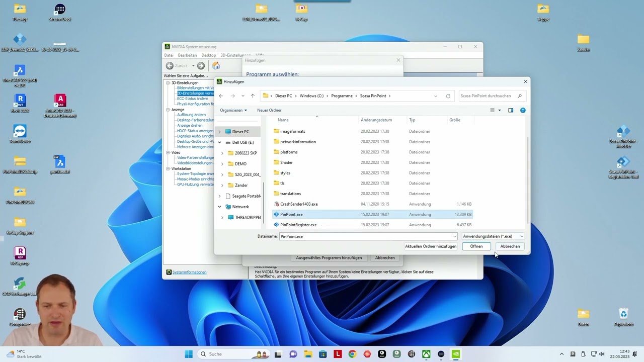The height and width of the screenshot is (362, 644).
Task: Open the Dateiname combo box dropdown arrow
Action: tap(454, 236)
